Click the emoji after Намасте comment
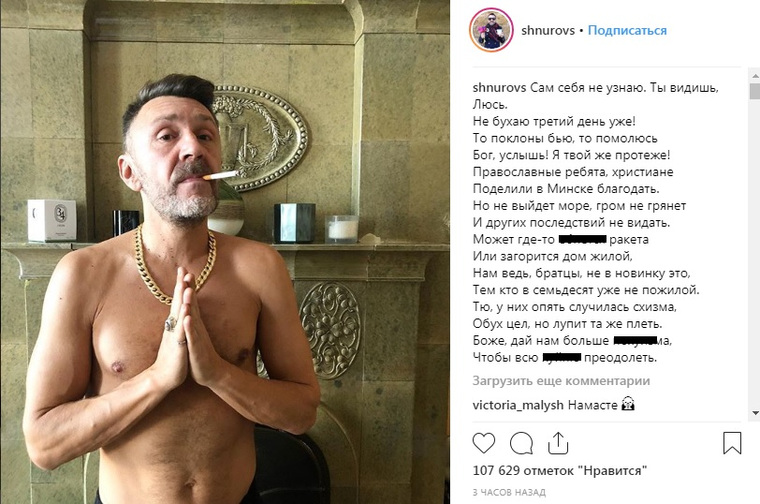Image resolution: width=760 pixels, height=504 pixels. coord(628,404)
